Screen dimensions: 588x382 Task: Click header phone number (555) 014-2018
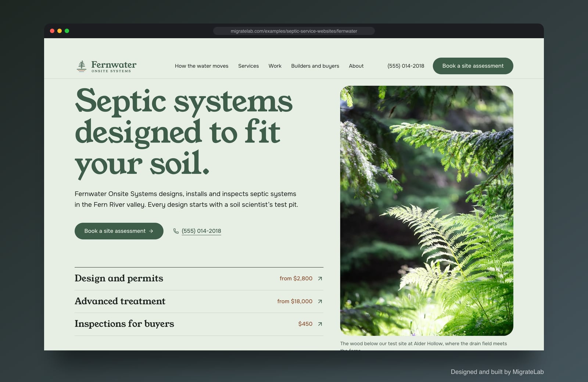[x=406, y=66]
